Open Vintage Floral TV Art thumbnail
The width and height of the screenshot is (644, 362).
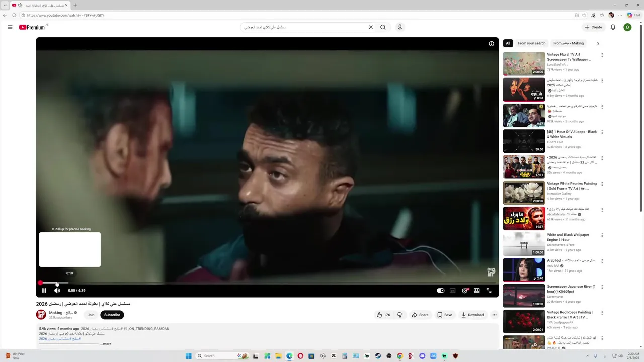tap(524, 64)
